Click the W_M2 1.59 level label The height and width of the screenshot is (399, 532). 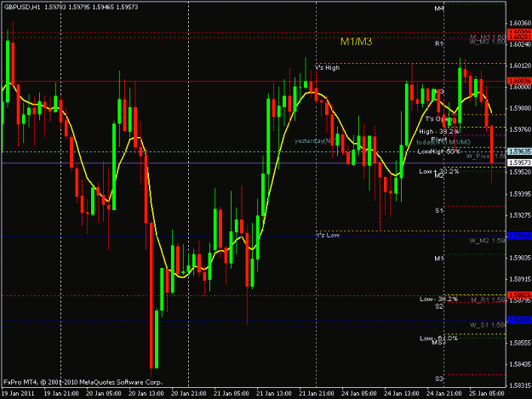487,241
